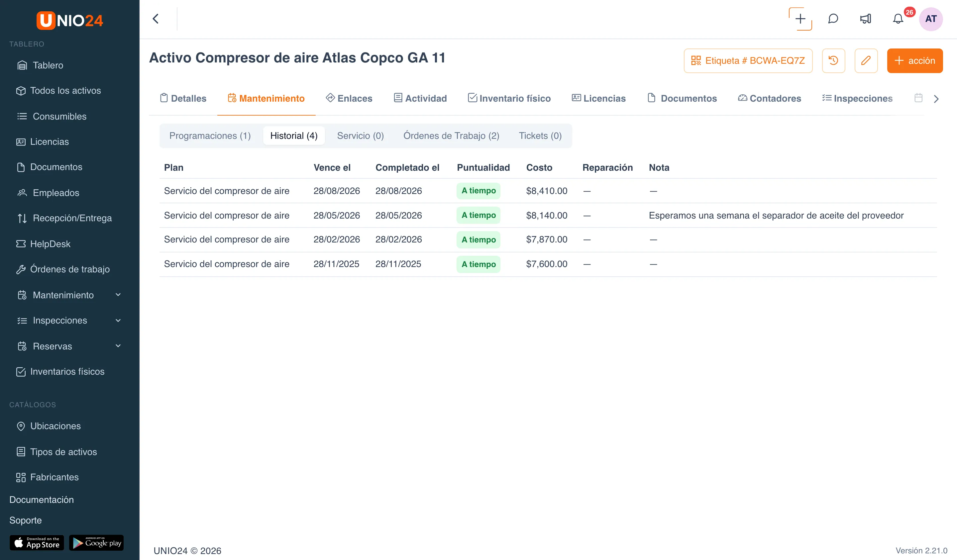
Task: Open the notifications bell
Action: (898, 19)
